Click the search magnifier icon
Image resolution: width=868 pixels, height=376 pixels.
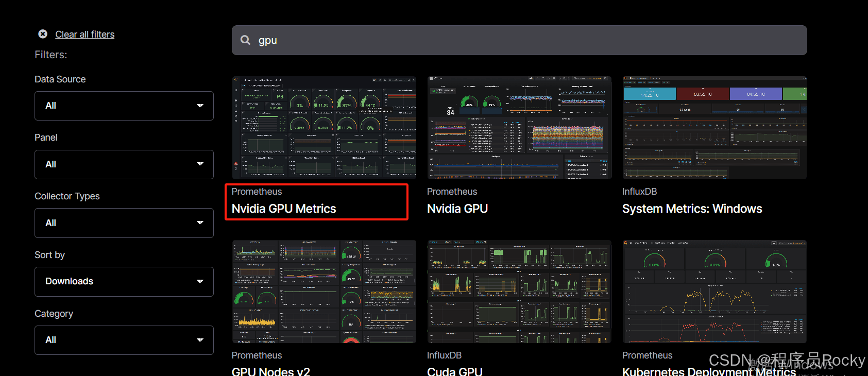coord(245,40)
